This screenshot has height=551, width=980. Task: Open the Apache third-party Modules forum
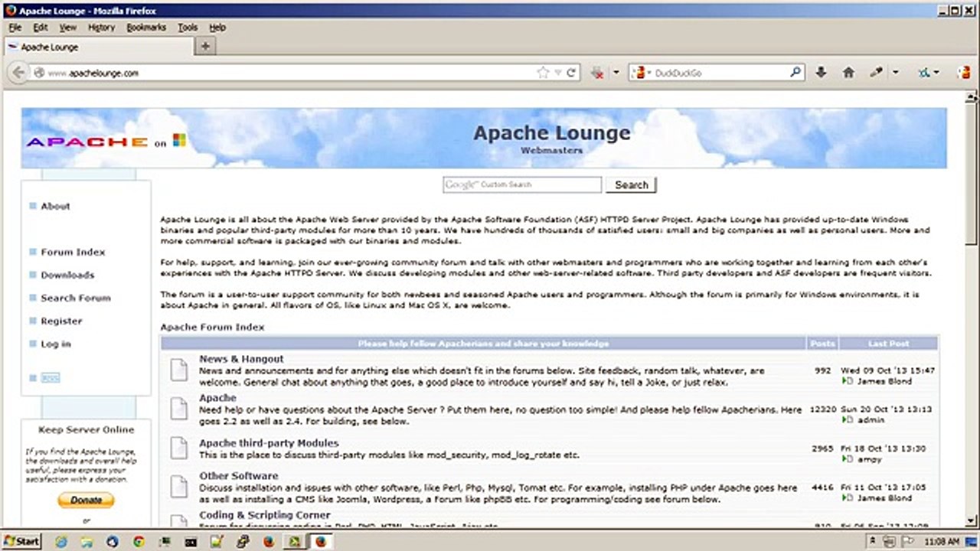(269, 443)
